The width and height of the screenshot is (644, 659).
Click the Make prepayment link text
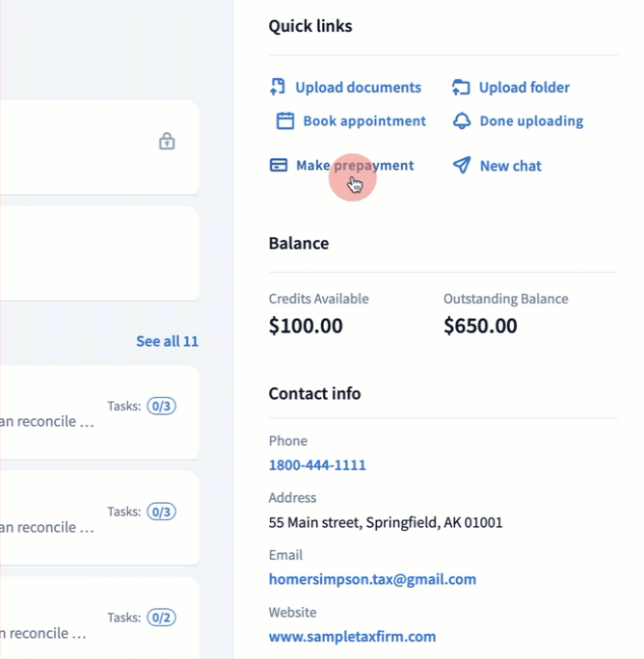coord(355,166)
